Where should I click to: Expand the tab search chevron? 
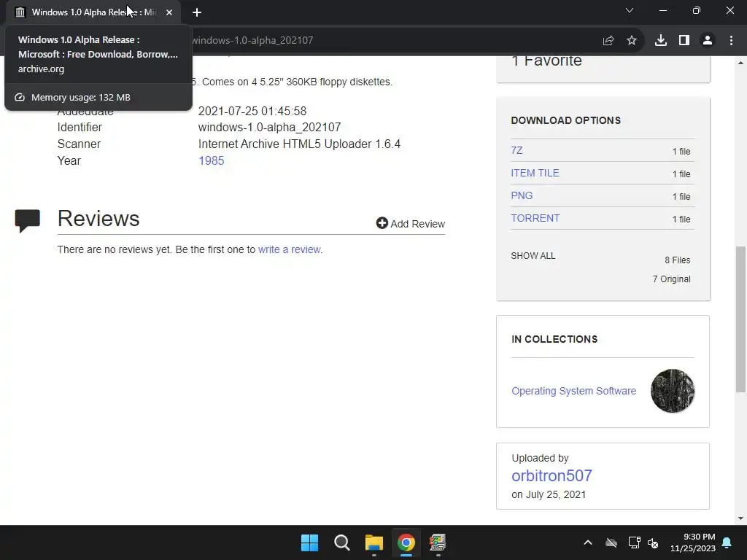point(630,10)
